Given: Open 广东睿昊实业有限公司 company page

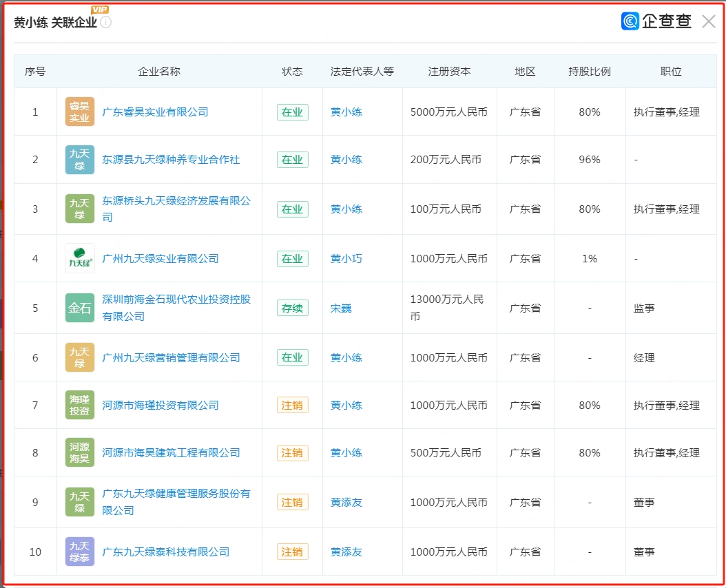Looking at the screenshot, I should pos(155,112).
